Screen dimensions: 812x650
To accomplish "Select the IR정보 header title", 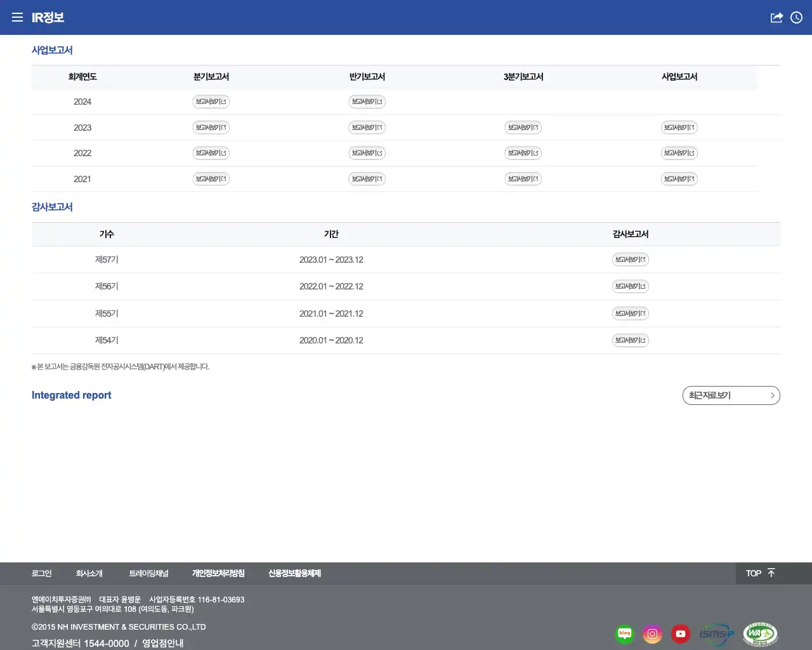I will [x=48, y=18].
